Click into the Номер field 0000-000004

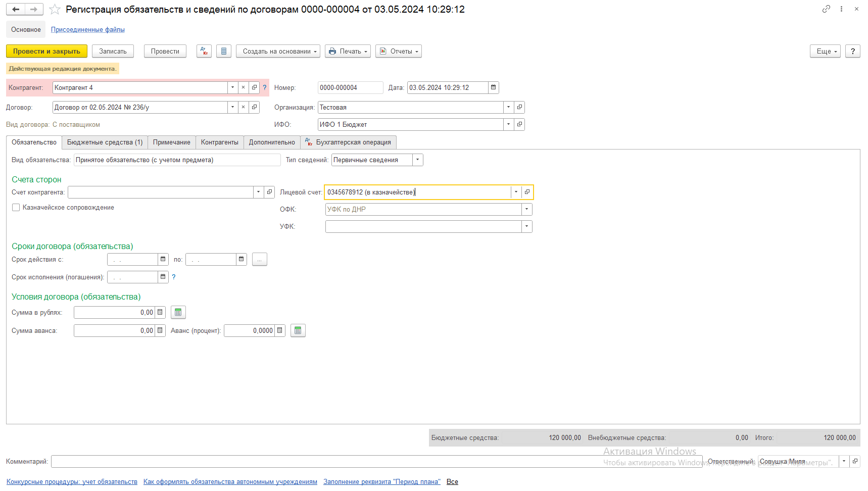pyautogui.click(x=351, y=87)
